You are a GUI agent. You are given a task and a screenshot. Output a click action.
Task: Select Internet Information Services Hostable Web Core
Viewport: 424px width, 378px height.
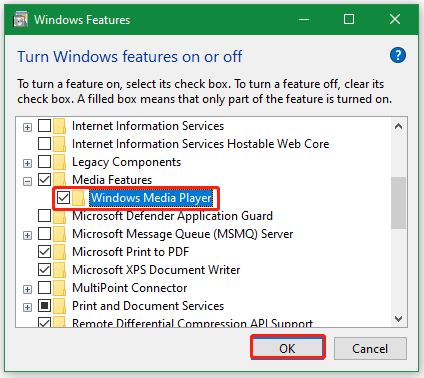click(x=200, y=144)
